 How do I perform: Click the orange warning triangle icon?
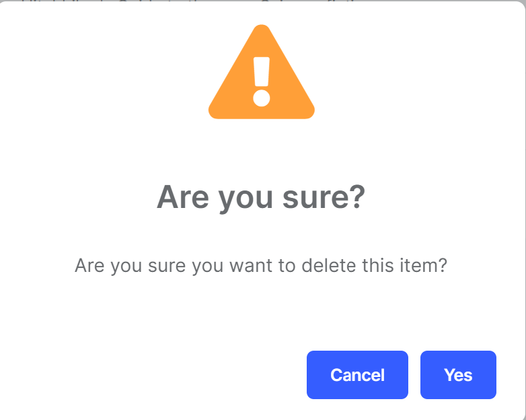tap(262, 75)
